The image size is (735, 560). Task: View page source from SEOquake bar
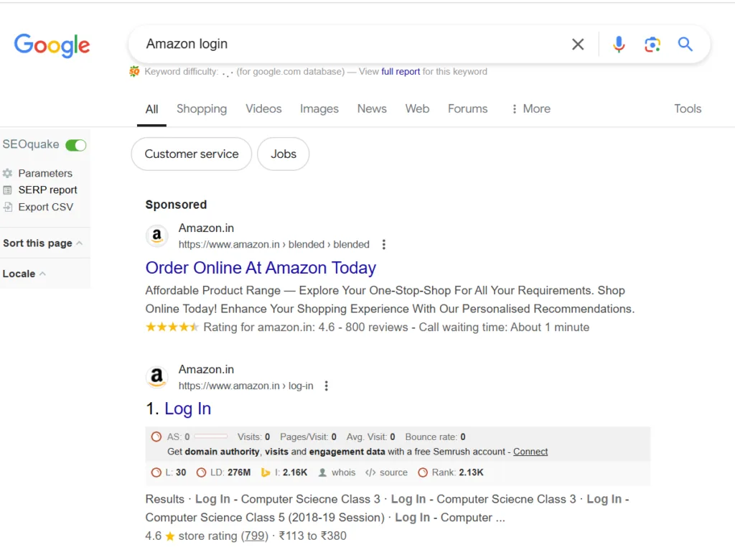[387, 472]
